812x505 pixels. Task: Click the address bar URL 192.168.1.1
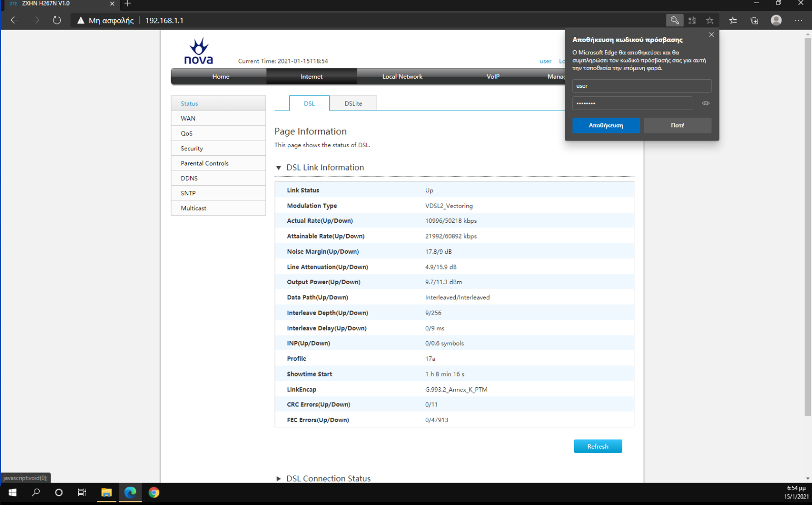pyautogui.click(x=164, y=20)
